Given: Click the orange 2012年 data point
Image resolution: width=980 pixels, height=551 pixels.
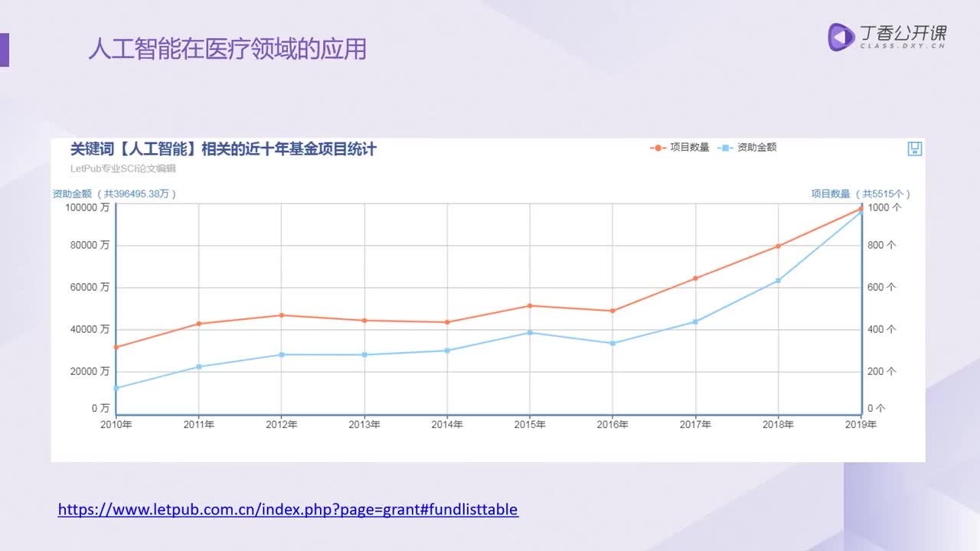Looking at the screenshot, I should pyautogui.click(x=282, y=315).
